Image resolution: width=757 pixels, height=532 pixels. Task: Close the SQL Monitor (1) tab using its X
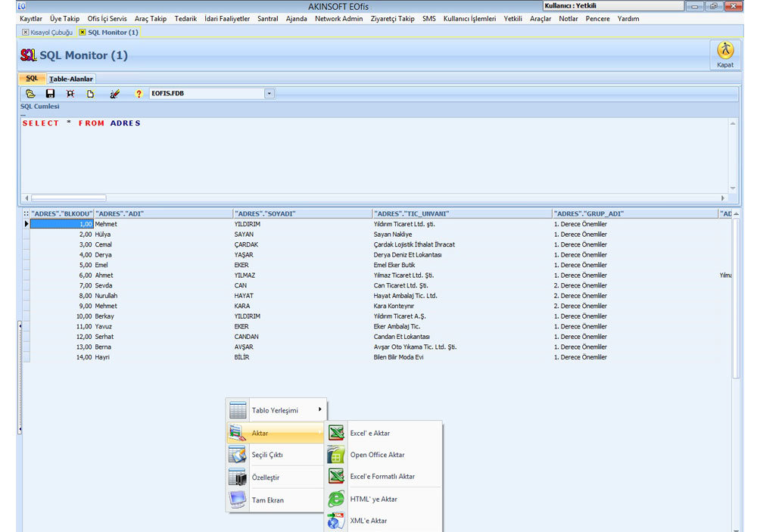83,33
